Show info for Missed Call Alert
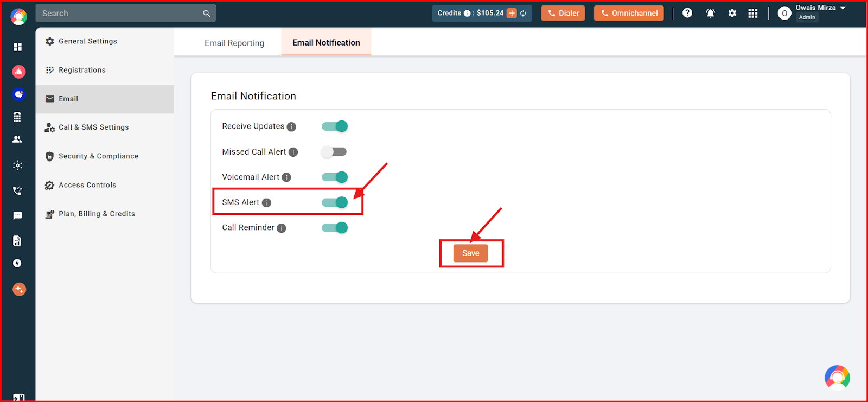Screen dimensions: 868x402 [x=293, y=152]
